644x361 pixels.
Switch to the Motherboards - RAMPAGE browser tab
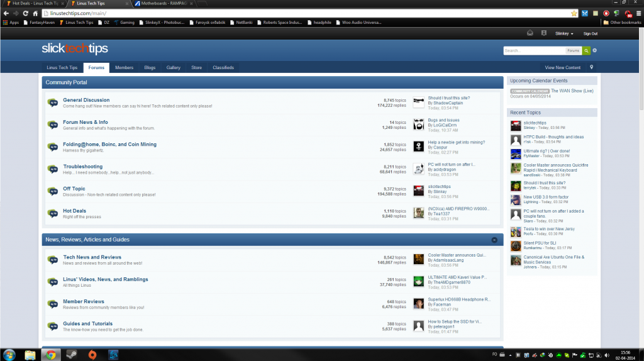(164, 3)
